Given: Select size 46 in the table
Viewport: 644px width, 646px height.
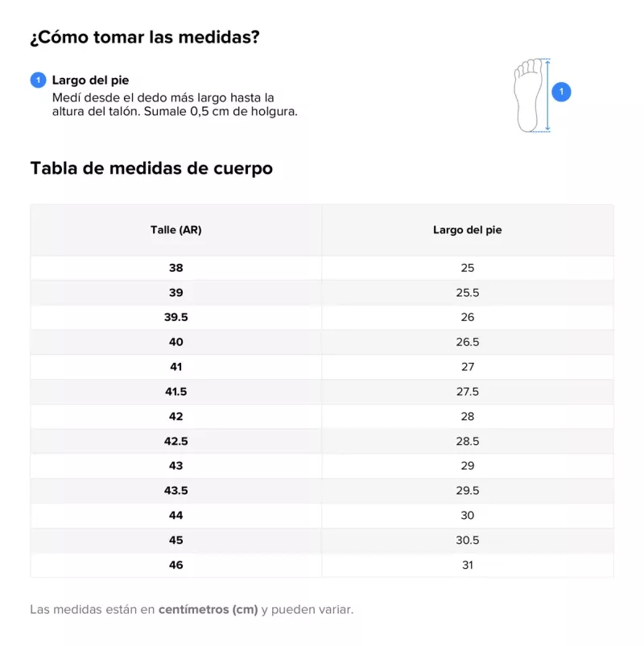Looking at the screenshot, I should coord(175,565).
